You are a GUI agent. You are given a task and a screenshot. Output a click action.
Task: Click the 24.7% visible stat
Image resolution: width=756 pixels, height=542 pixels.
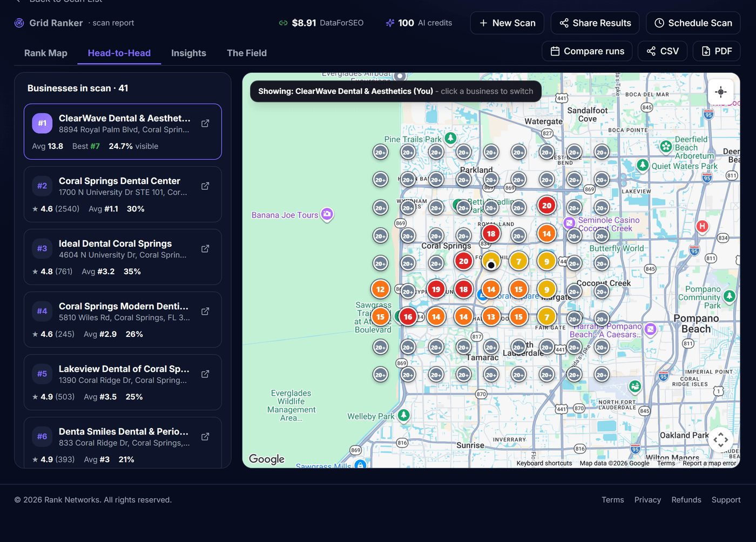coord(133,146)
